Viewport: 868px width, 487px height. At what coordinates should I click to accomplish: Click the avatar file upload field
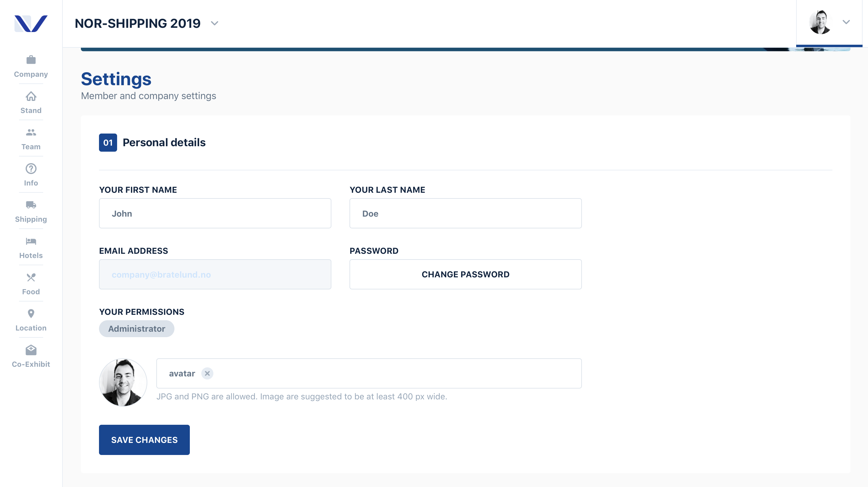[x=369, y=373]
